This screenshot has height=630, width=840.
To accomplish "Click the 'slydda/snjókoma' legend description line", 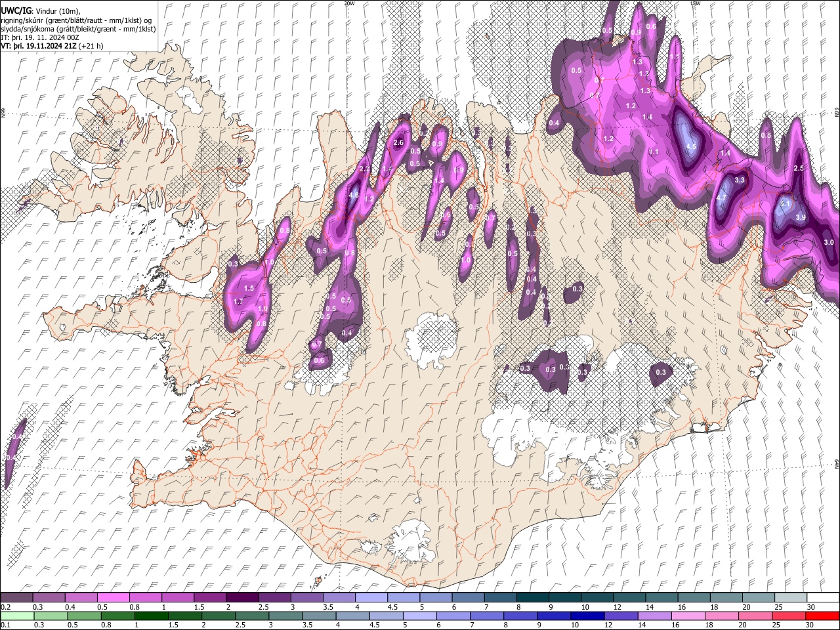I will coord(78,29).
